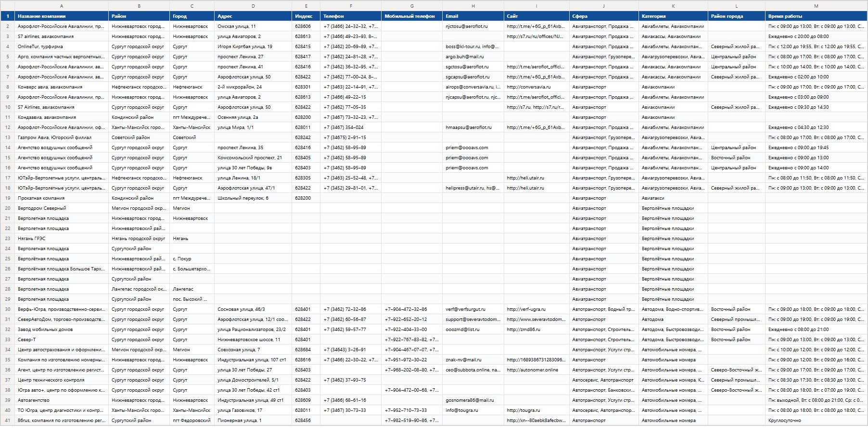This screenshot has width=868, height=434.
Task: Select the address 'улица Газовиков, 17'
Action: tap(253, 410)
